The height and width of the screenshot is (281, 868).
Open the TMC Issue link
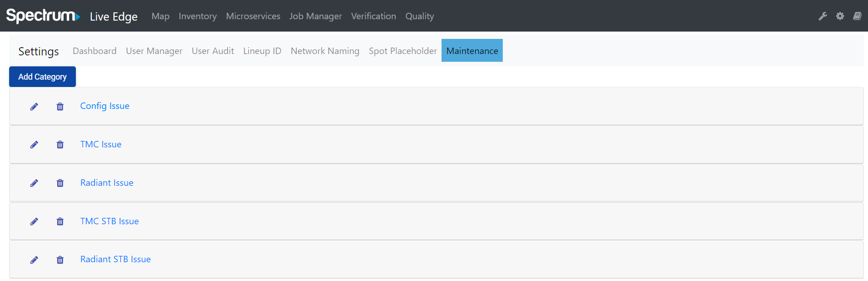pyautogui.click(x=101, y=144)
